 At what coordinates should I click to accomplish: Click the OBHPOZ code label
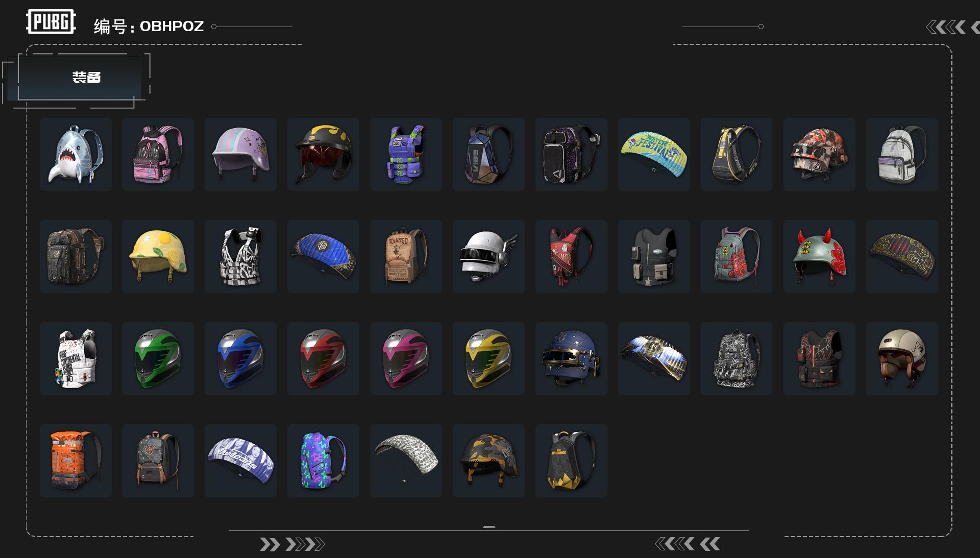[171, 26]
